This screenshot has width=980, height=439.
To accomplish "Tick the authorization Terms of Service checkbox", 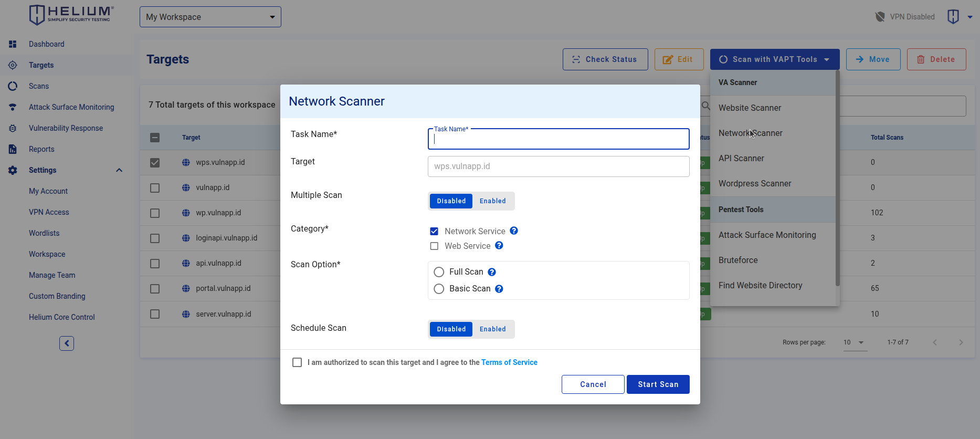I will pyautogui.click(x=297, y=362).
